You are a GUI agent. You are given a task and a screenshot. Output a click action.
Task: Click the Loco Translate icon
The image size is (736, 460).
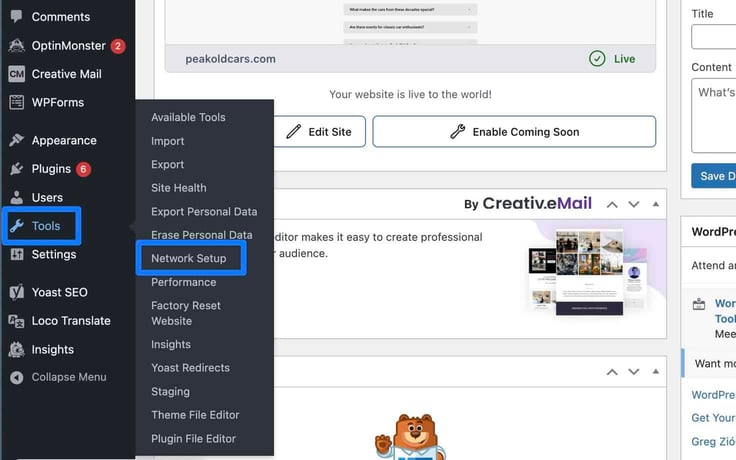click(16, 321)
